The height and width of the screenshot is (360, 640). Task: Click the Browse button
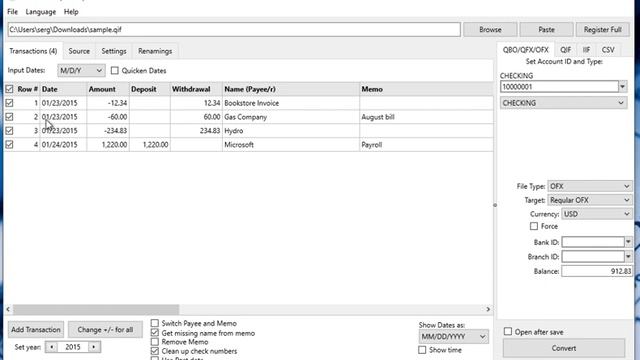tap(490, 29)
